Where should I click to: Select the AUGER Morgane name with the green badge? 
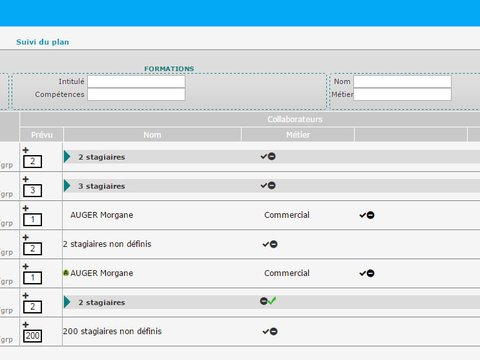(102, 273)
